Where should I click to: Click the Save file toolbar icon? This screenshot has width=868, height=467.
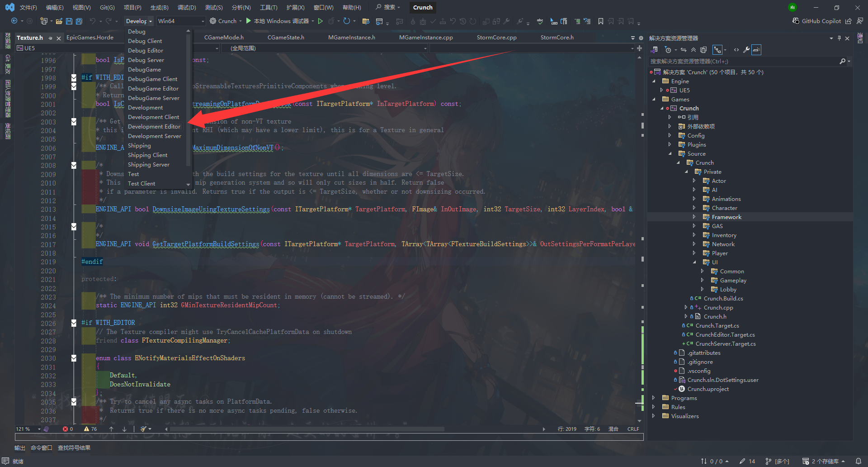69,21
